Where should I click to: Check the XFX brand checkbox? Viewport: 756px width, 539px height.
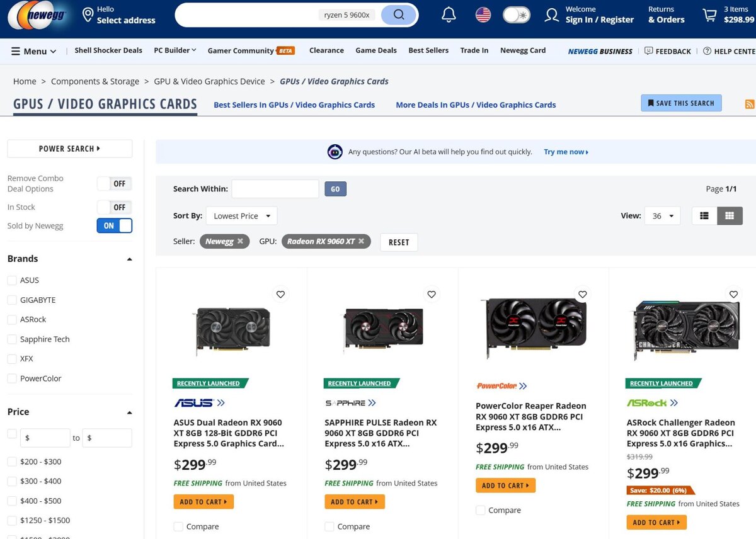pos(12,359)
